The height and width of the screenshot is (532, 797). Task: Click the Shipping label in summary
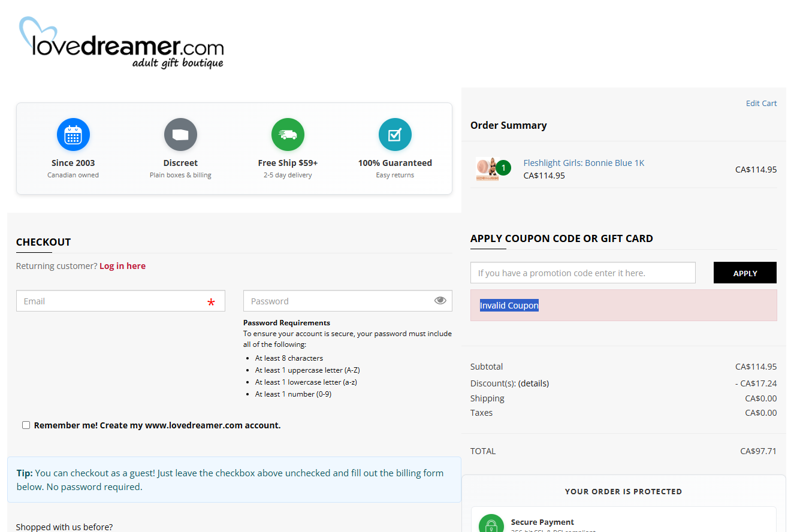pyautogui.click(x=487, y=398)
